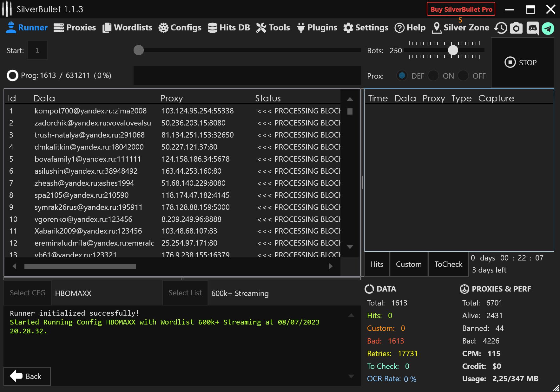Select the OFF proxy mode radio
Viewport: 560px width, 392px height.
point(463,76)
